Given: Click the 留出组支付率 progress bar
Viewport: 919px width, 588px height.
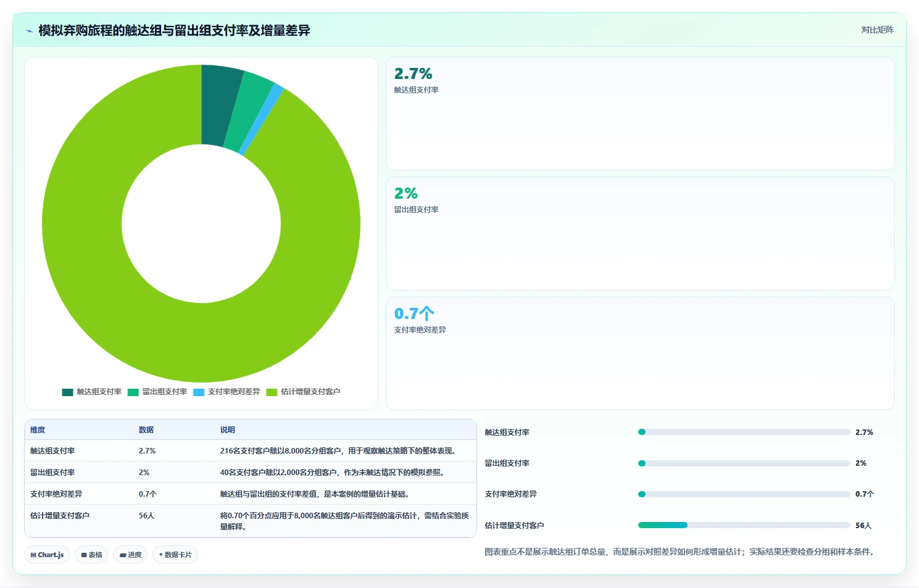Looking at the screenshot, I should [x=744, y=463].
